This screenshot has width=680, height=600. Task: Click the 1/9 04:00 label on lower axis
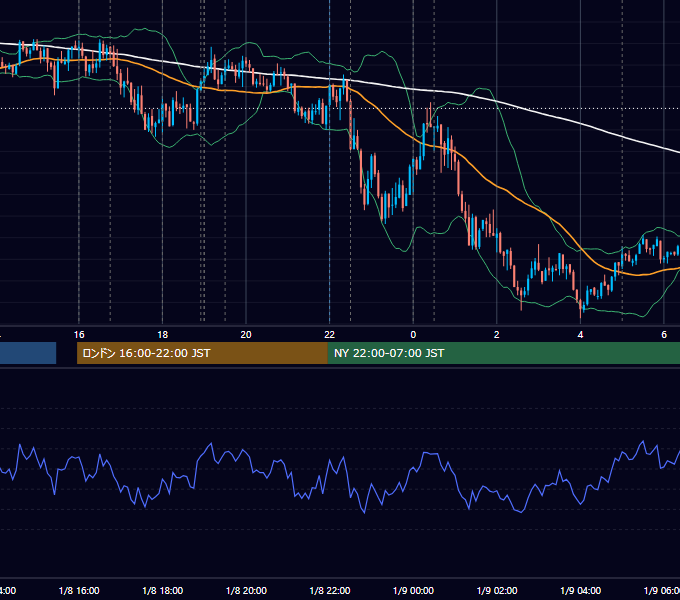[x=581, y=590]
